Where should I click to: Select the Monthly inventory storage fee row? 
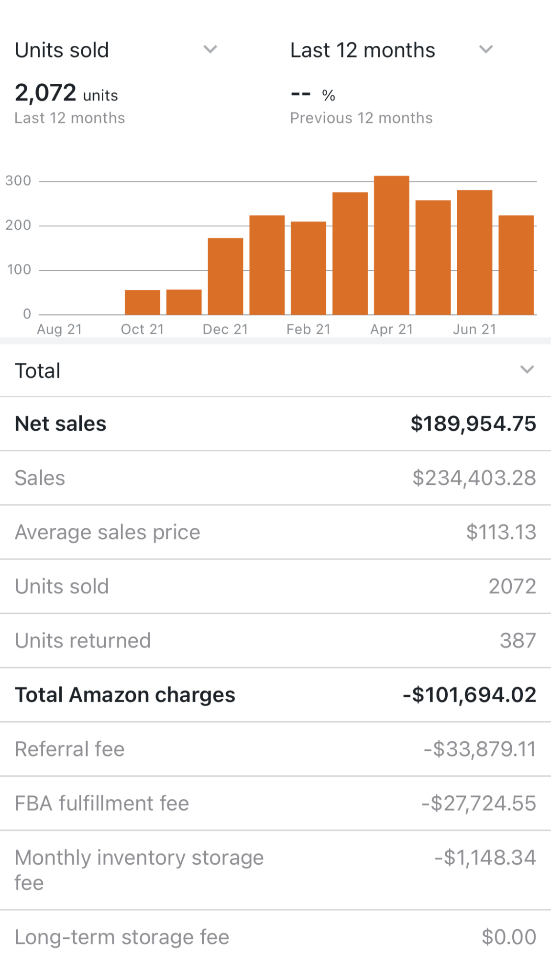[x=275, y=870]
